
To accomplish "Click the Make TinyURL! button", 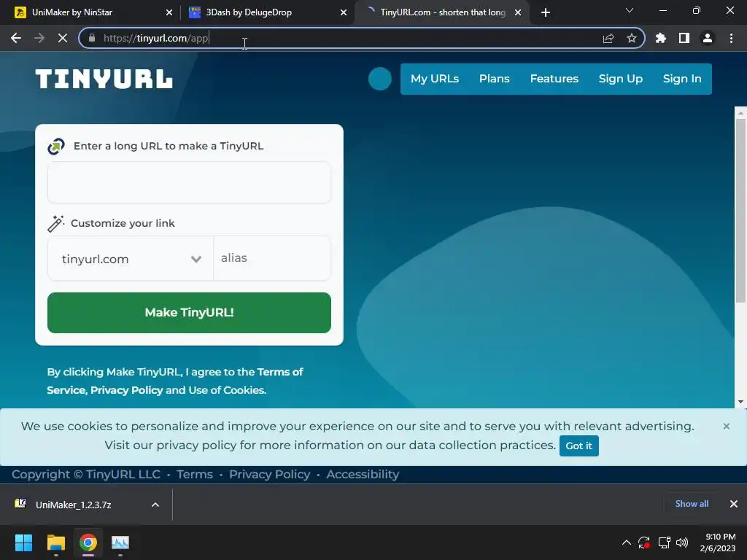I will (x=189, y=312).
